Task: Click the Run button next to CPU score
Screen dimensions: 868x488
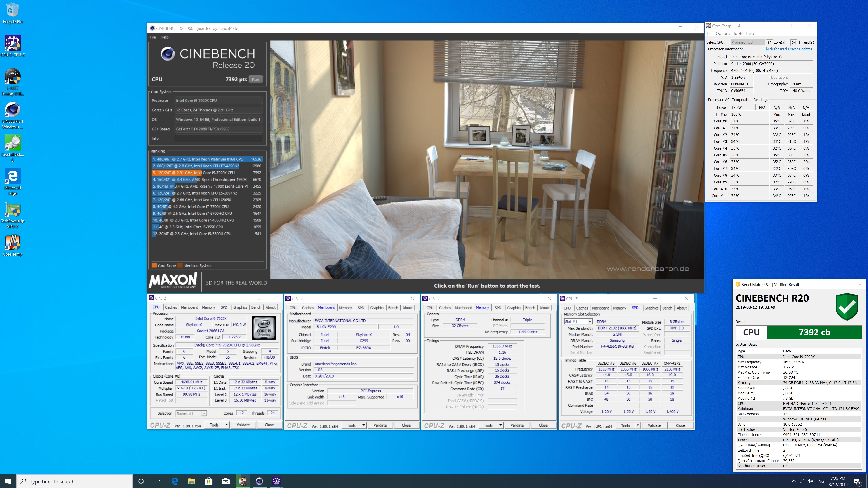Action: coord(255,80)
